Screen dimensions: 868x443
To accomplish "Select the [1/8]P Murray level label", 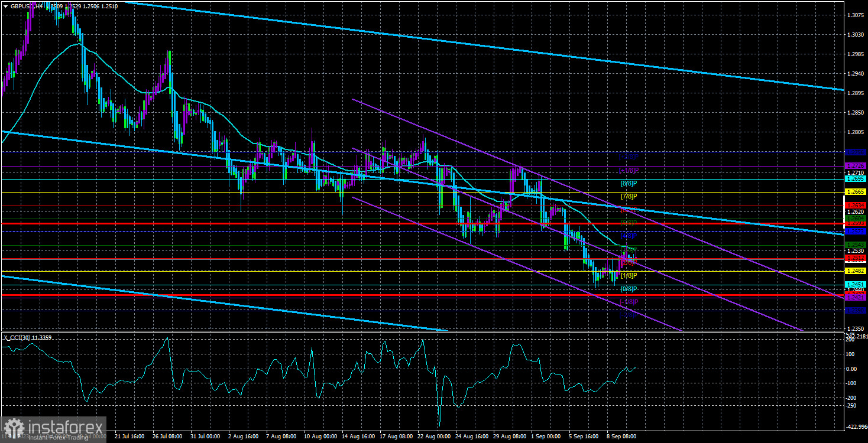I will [629, 275].
